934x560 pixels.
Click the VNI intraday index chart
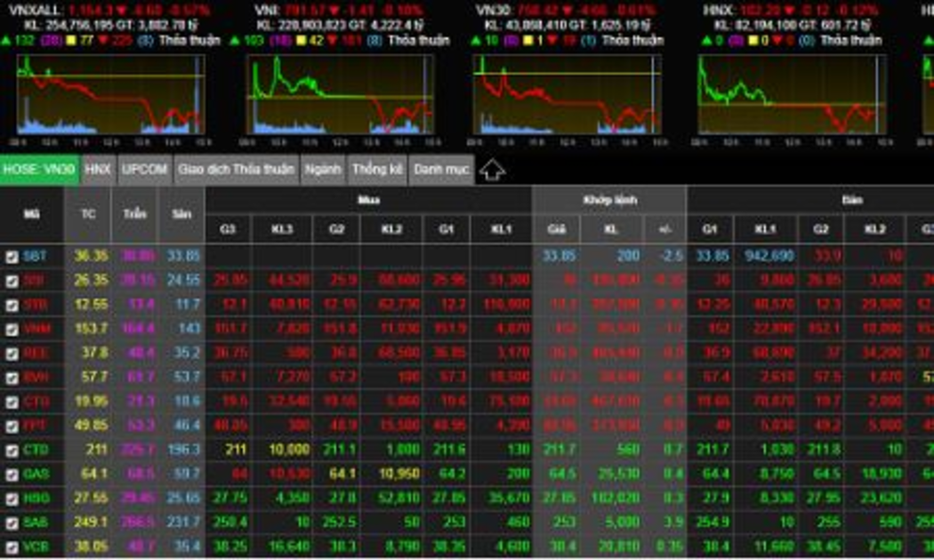pos(341,95)
